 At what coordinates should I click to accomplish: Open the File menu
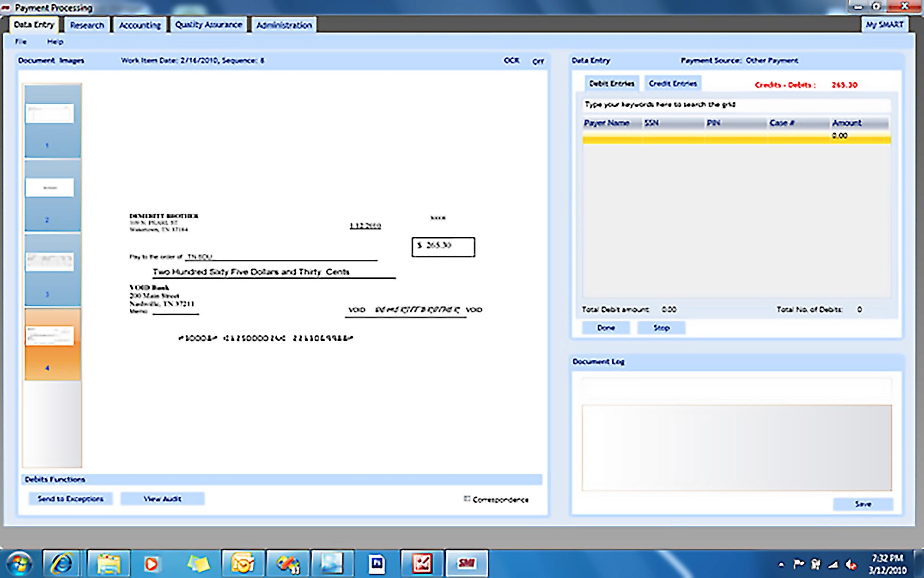click(21, 42)
